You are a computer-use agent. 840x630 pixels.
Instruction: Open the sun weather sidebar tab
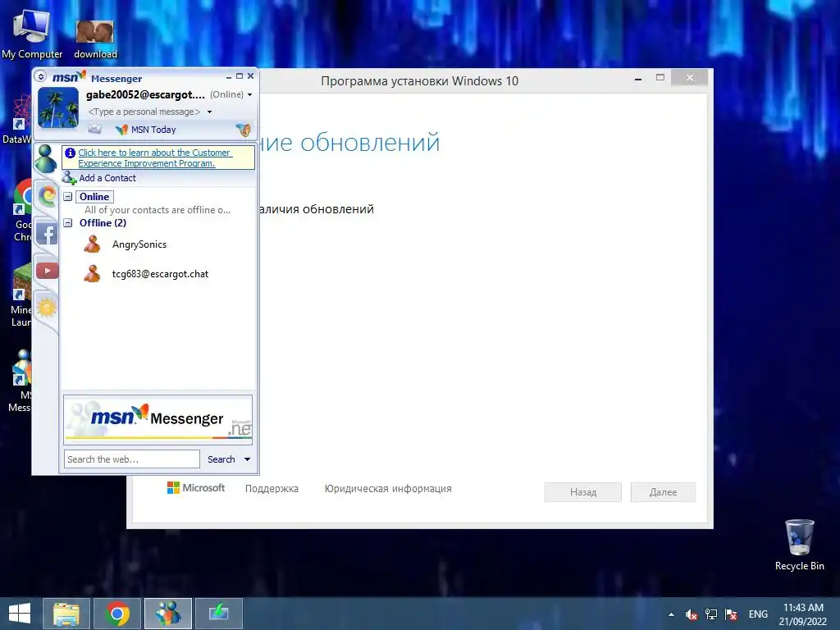(x=47, y=308)
